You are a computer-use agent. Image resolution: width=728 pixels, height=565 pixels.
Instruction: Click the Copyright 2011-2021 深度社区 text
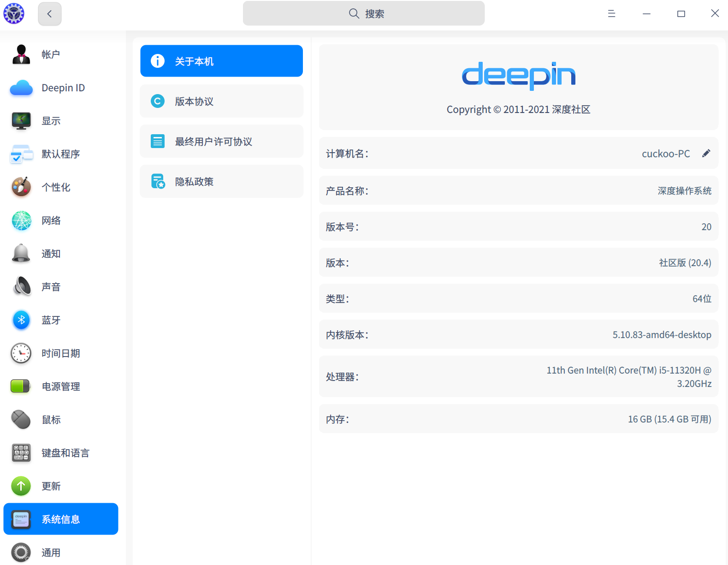519,109
